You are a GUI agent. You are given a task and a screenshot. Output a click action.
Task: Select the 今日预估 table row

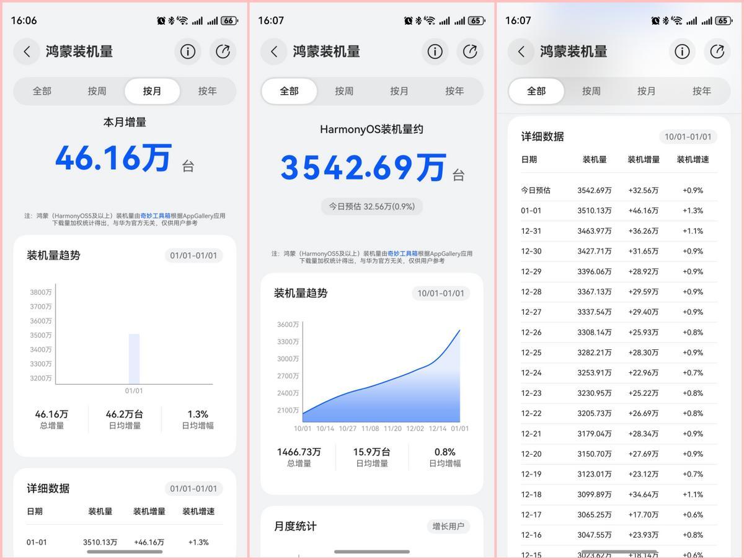[619, 190]
